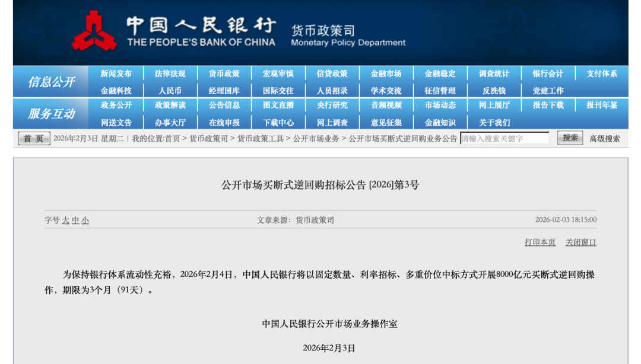
Task: Open the 央行研究 section
Action: [x=332, y=105]
